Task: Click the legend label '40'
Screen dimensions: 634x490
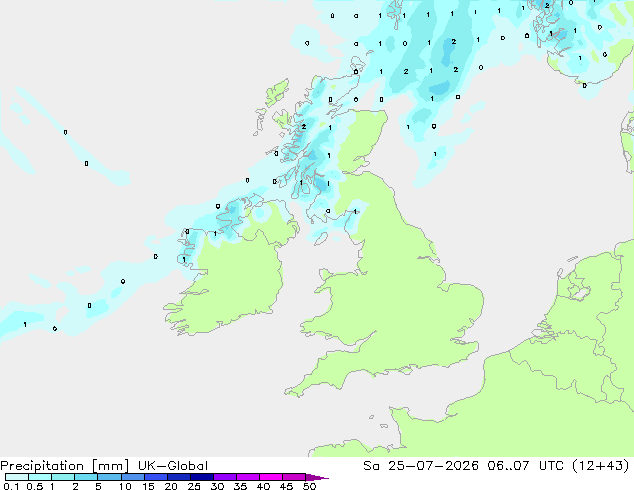Action: pyautogui.click(x=263, y=486)
